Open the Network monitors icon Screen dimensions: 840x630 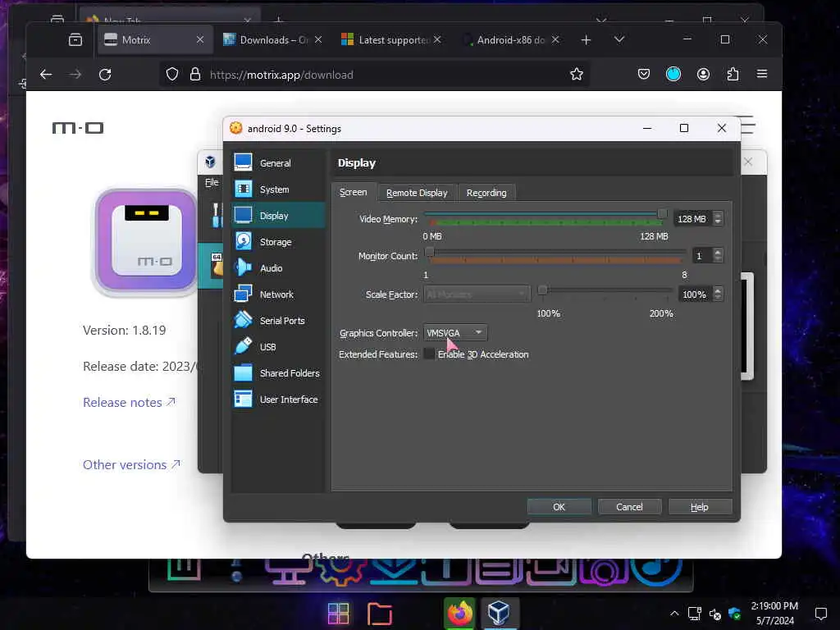pos(243,294)
